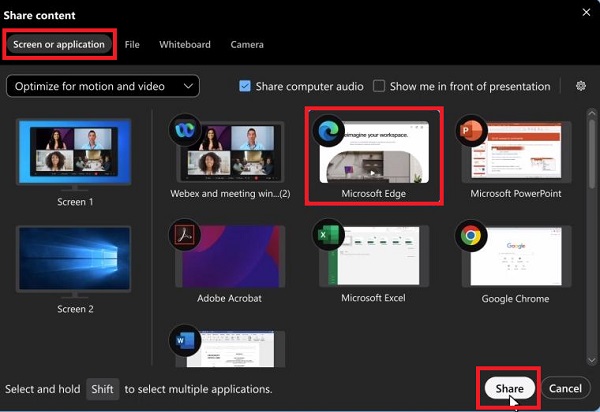600x412 pixels.
Task: Click the Excel logo badge
Action: pos(329,234)
